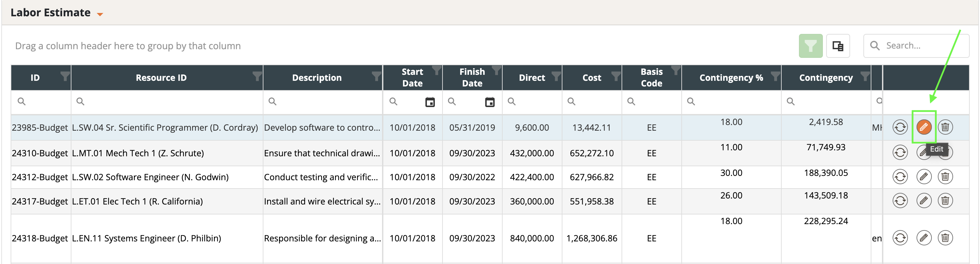Edit the 24317-Budget row with pencil icon
The image size is (980, 264).
click(923, 200)
